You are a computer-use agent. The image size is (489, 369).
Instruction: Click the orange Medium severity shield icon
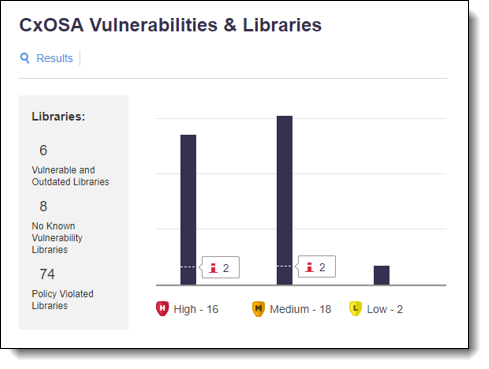pos(258,308)
